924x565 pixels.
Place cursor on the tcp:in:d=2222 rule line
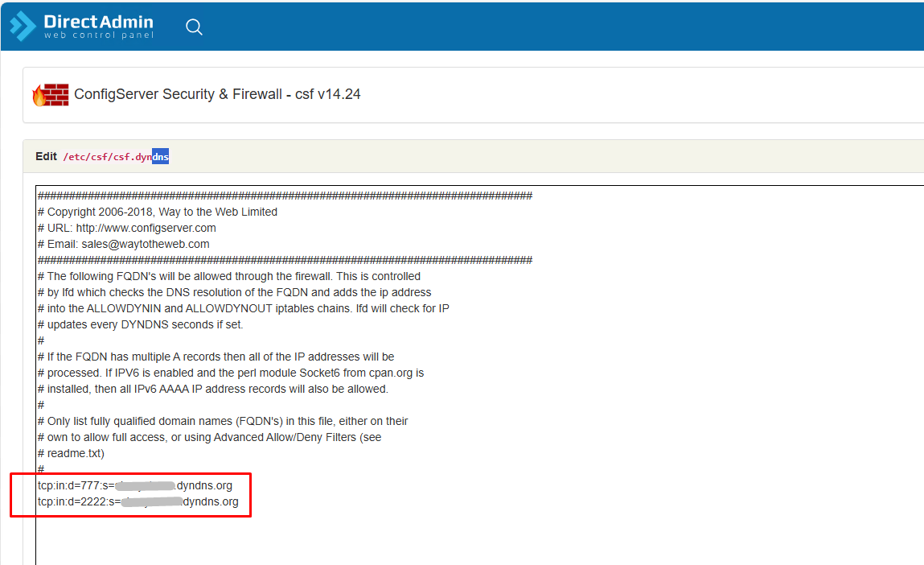(x=138, y=501)
